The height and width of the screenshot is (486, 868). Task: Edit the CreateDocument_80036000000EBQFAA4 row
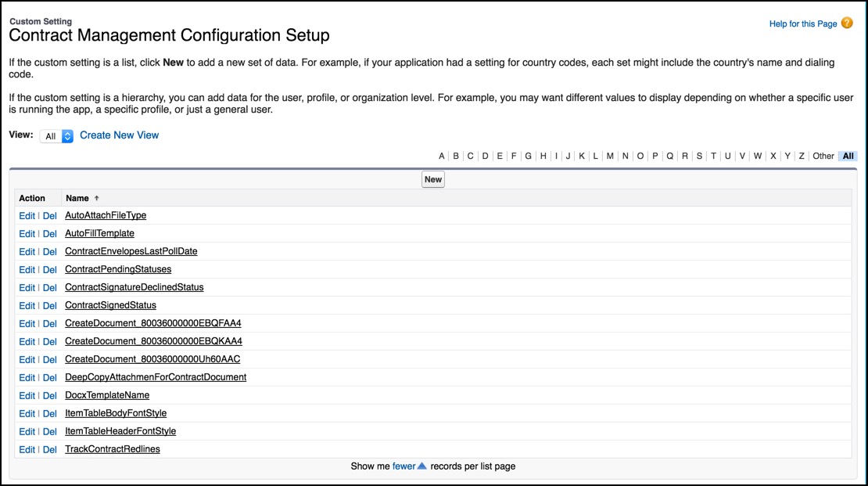(x=27, y=324)
